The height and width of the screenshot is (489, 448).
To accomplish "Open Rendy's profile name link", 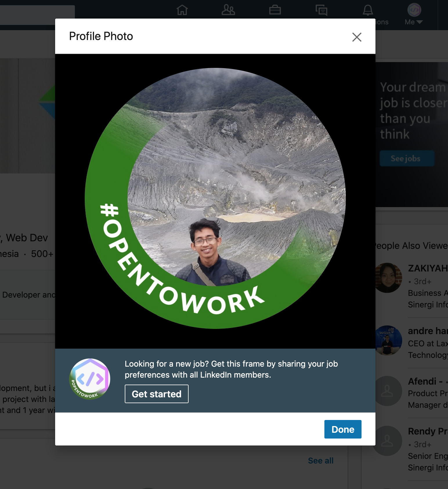I will click(428, 431).
